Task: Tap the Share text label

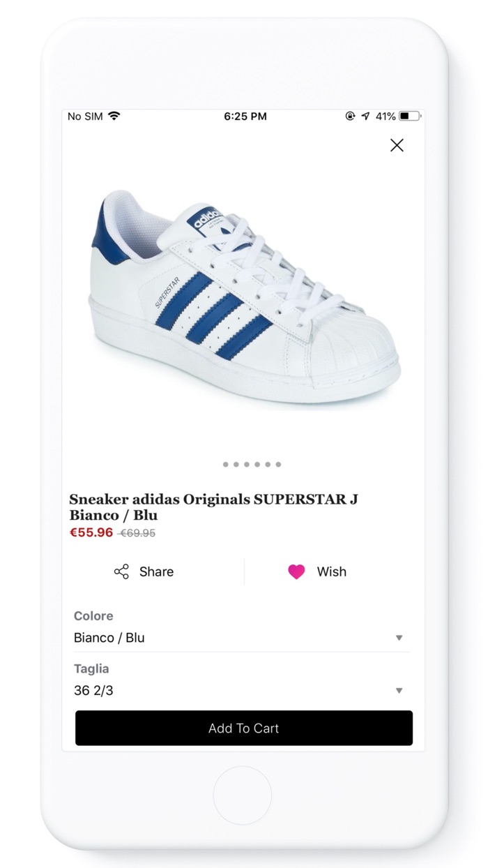Action: point(156,572)
